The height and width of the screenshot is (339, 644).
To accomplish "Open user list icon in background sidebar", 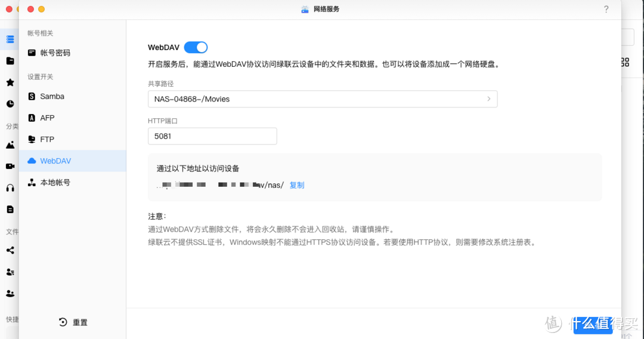I will pos(10,272).
